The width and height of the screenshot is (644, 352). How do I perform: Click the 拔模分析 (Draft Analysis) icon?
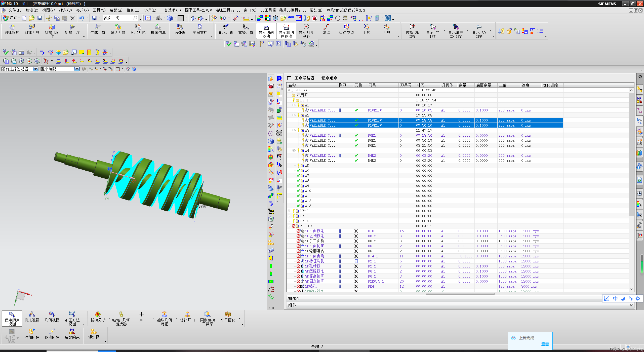tap(98, 317)
